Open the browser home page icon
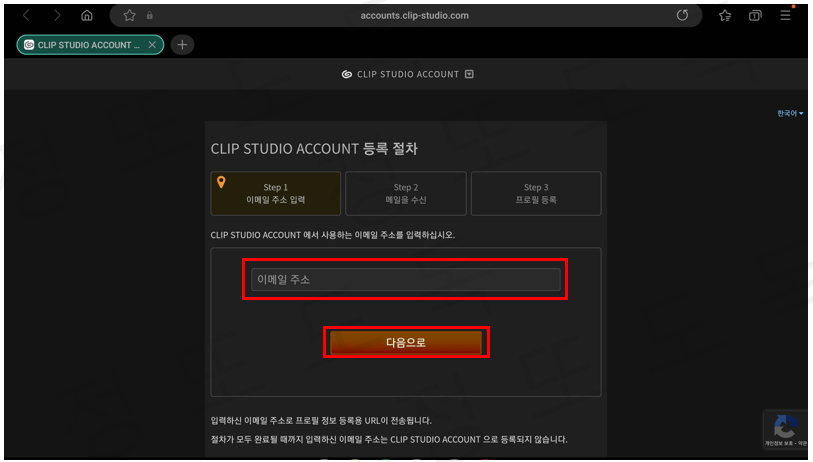813x462 pixels. pos(87,16)
